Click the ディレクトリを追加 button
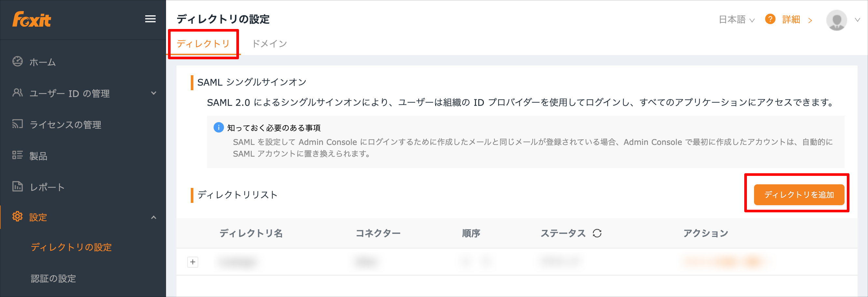Screen dimensions: 868x297 tap(799, 194)
